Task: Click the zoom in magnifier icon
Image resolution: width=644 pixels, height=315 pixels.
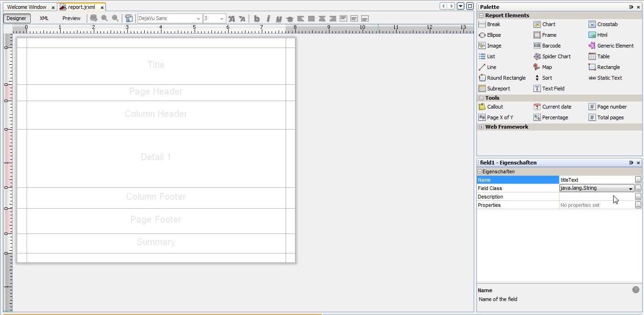Action: coord(105,19)
